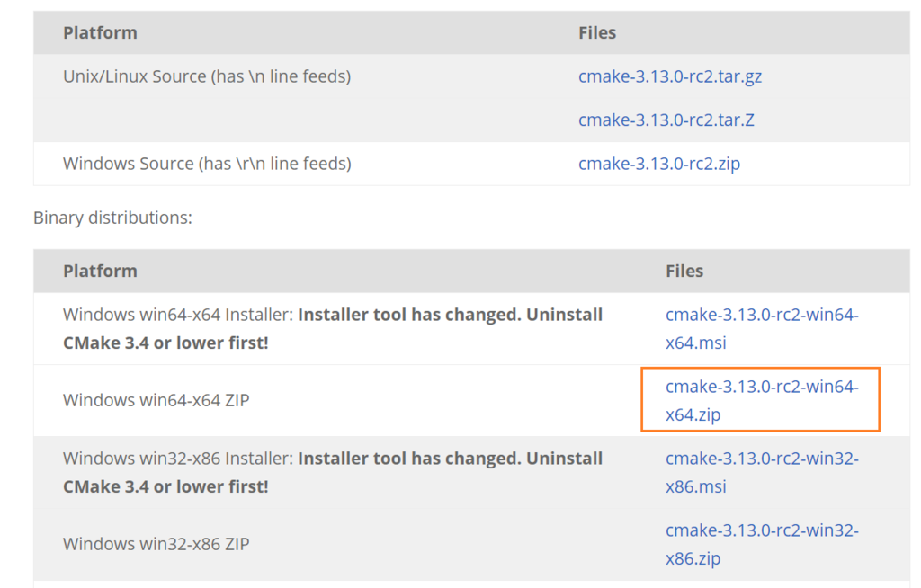
Task: Click the cmake-3.13.0-rc2.tar.Z file link
Action: click(666, 120)
